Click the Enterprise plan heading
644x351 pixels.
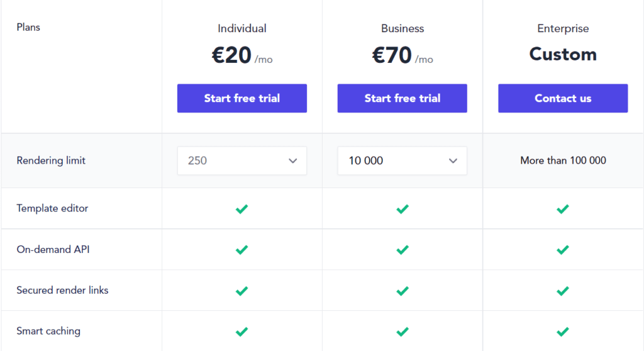[x=563, y=28]
